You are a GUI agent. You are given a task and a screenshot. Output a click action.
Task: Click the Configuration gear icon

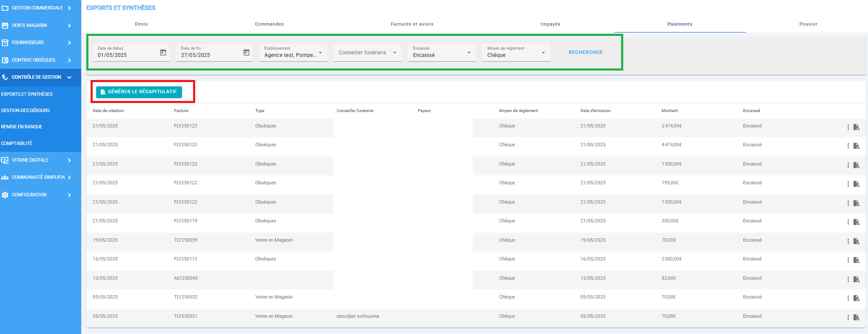coord(5,195)
